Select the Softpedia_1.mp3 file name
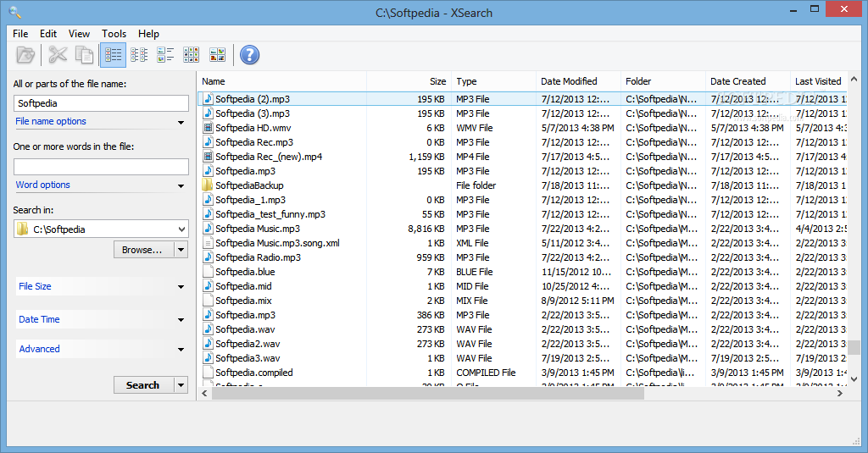Screen dimensions: 868x453 point(250,199)
